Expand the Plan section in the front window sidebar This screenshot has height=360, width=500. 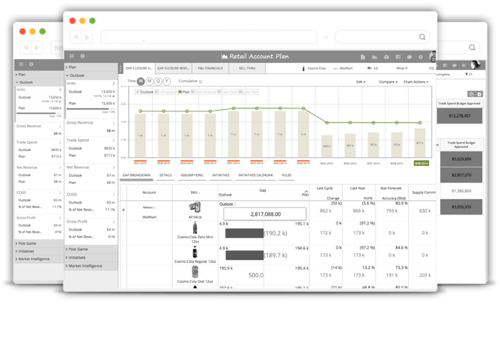(x=91, y=67)
